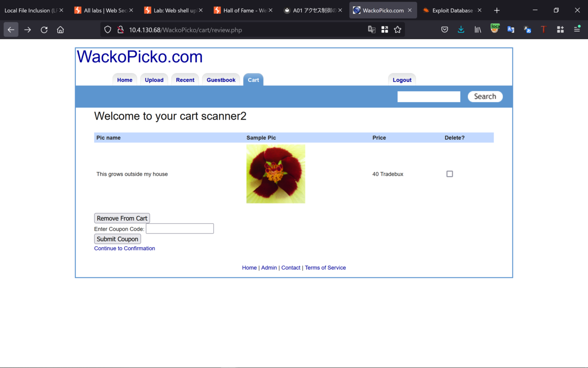Click the red T extension icon
This screenshot has height=368, width=588.
(543, 30)
